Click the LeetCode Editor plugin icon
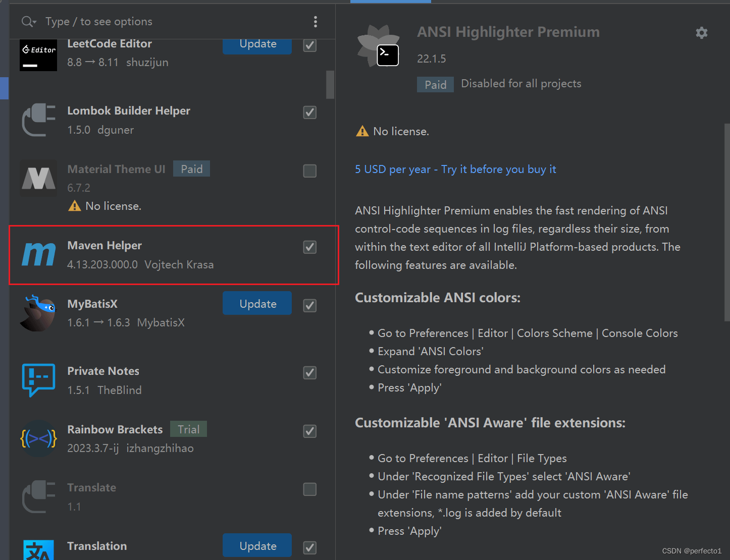 (x=38, y=55)
